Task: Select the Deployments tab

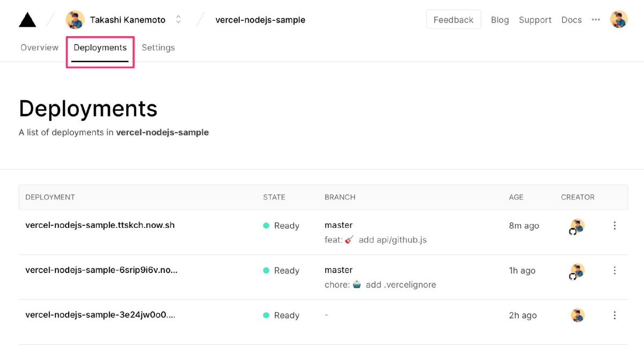Action: click(100, 48)
